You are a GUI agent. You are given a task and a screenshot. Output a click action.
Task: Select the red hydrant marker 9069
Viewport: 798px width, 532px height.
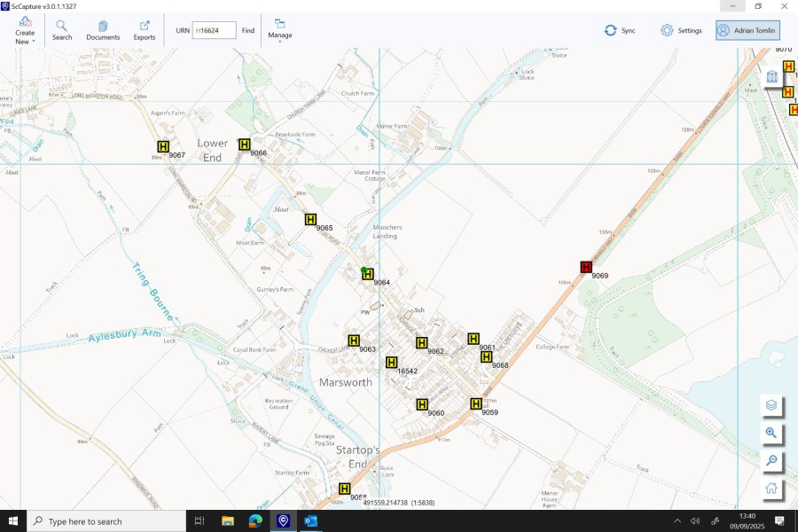click(586, 267)
